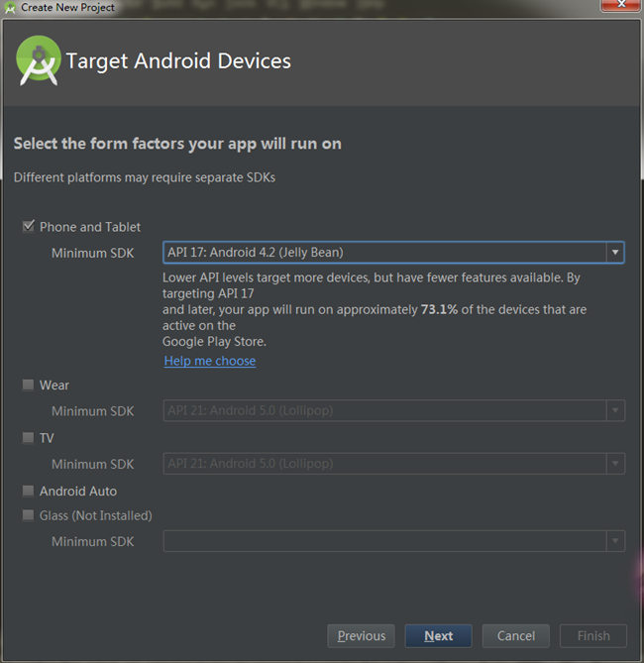Check the Glass (Not Installed) checkbox
Image resolution: width=644 pixels, height=663 pixels.
(29, 515)
